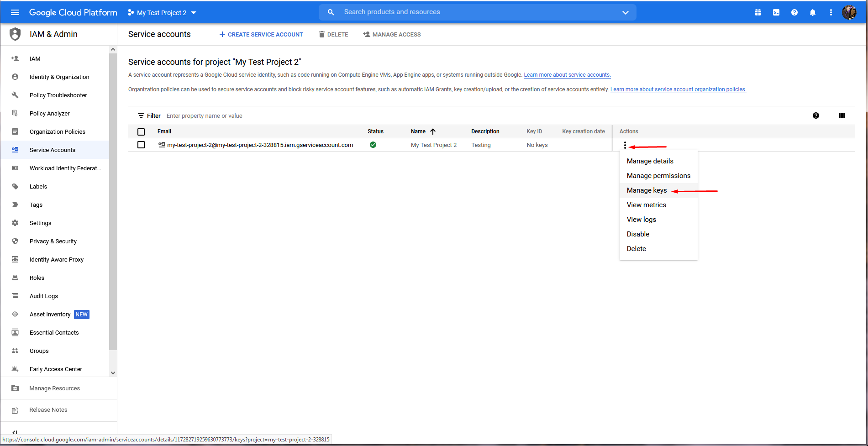The image size is (868, 446).
Task: Open the help question mark in top bar
Action: 794,12
